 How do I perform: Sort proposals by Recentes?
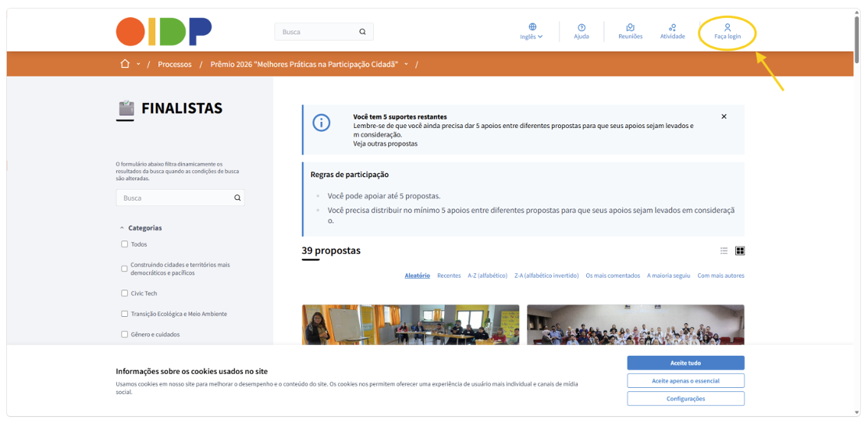(449, 276)
